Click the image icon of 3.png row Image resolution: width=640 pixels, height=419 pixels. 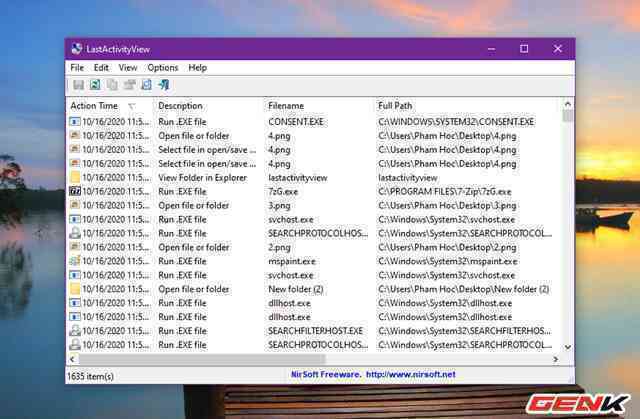click(75, 205)
